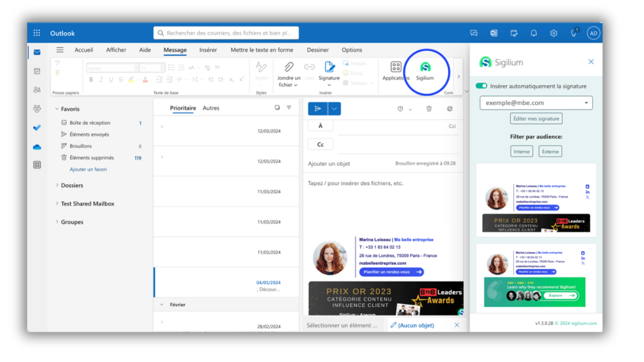Switch to the Insérer ribbon tab
This screenshot has height=362, width=644.
208,50
